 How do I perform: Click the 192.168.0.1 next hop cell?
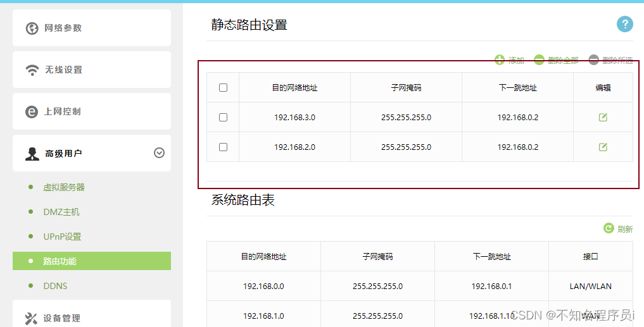(491, 286)
